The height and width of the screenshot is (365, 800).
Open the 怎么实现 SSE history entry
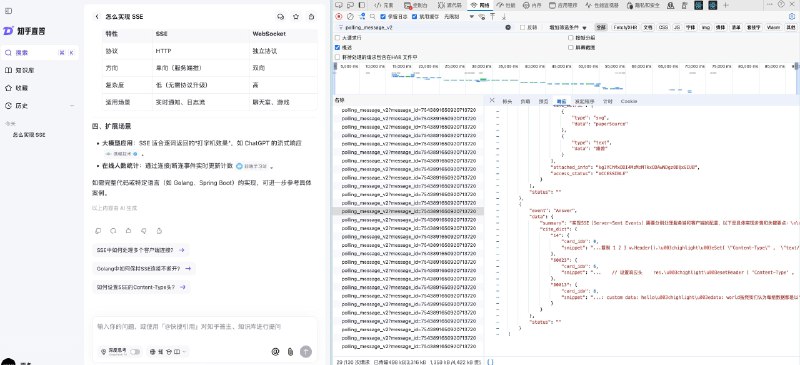29,135
